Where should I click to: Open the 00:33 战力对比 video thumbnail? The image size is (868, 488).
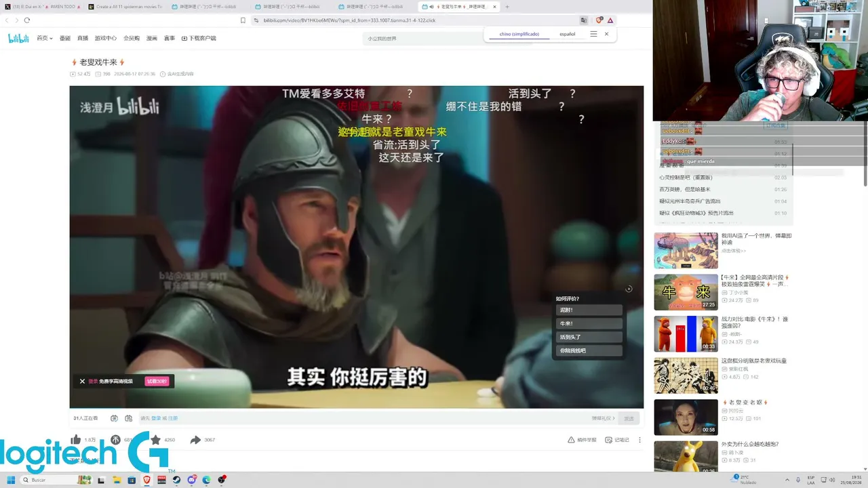tap(686, 333)
